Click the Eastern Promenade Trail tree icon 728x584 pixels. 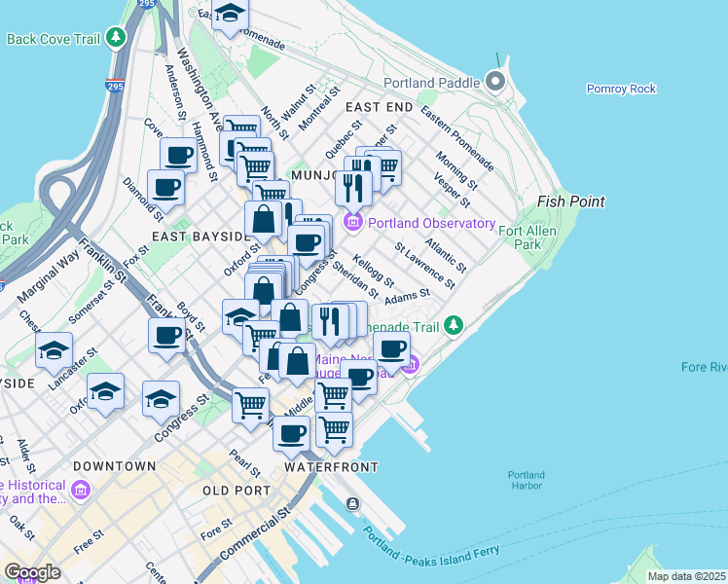pyautogui.click(x=454, y=325)
